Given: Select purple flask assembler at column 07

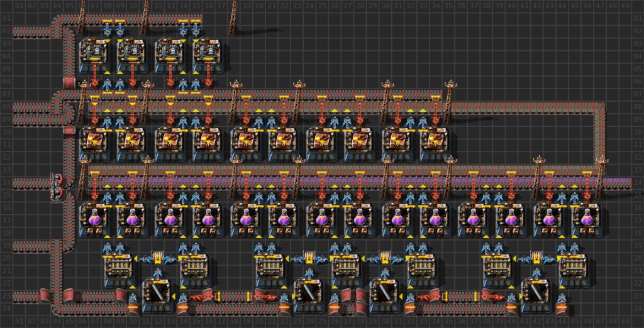Looking at the screenshot, I should (x=94, y=219).
